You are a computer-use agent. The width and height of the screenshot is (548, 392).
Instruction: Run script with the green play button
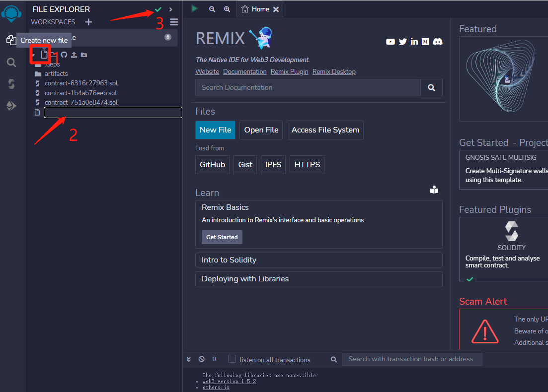point(195,9)
